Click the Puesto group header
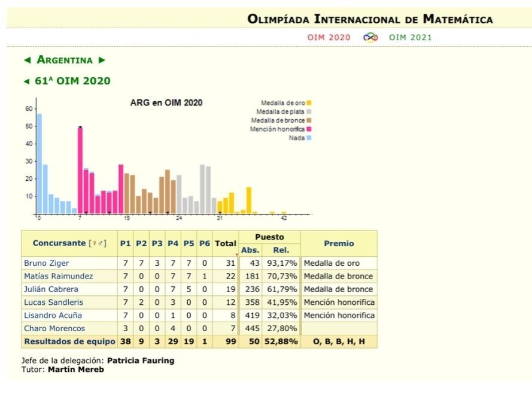The height and width of the screenshot is (409, 532). (270, 237)
